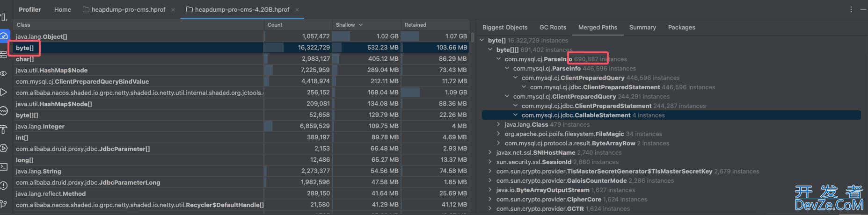This screenshot has height=215, width=868.
Task: Open the three-dot options menu
Action: click(851, 9)
